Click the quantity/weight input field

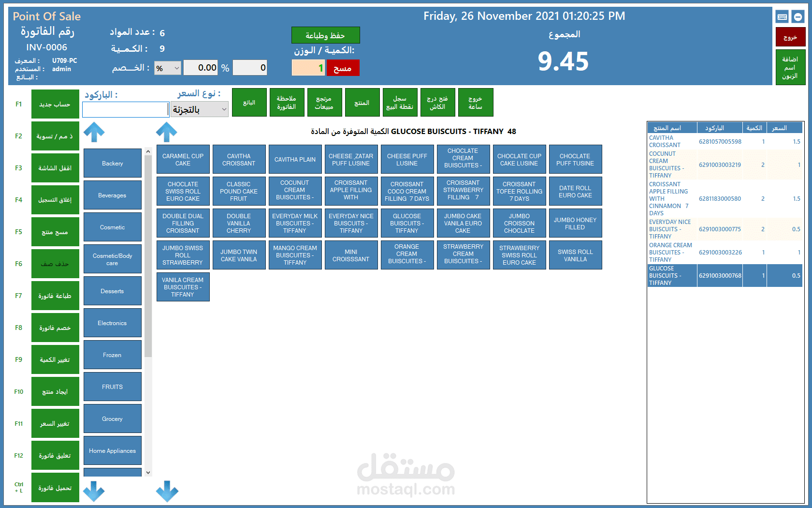[308, 68]
